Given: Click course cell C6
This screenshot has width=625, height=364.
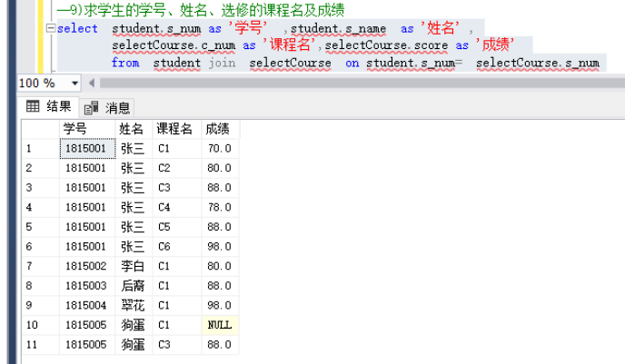Looking at the screenshot, I should pyautogui.click(x=177, y=247).
